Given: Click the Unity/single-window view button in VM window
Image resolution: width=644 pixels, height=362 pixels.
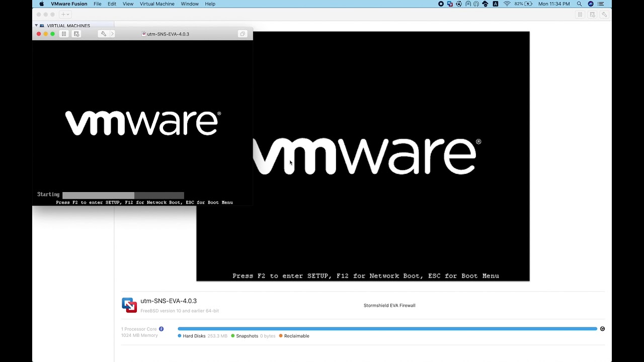Looking at the screenshot, I should (x=243, y=34).
